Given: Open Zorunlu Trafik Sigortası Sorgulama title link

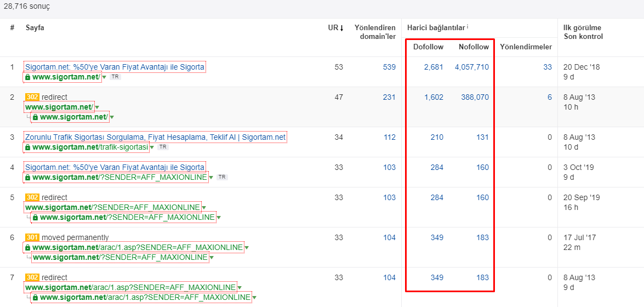Looking at the screenshot, I should point(155,137).
